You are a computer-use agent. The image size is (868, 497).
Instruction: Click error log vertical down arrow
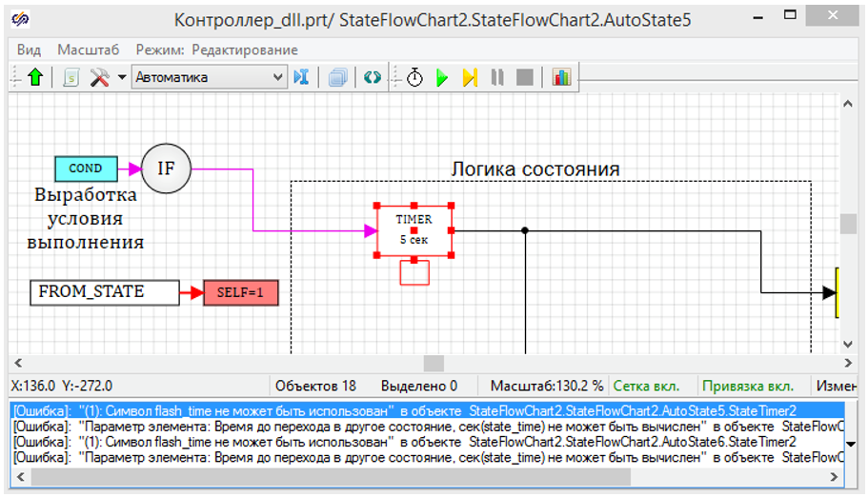coord(851,444)
